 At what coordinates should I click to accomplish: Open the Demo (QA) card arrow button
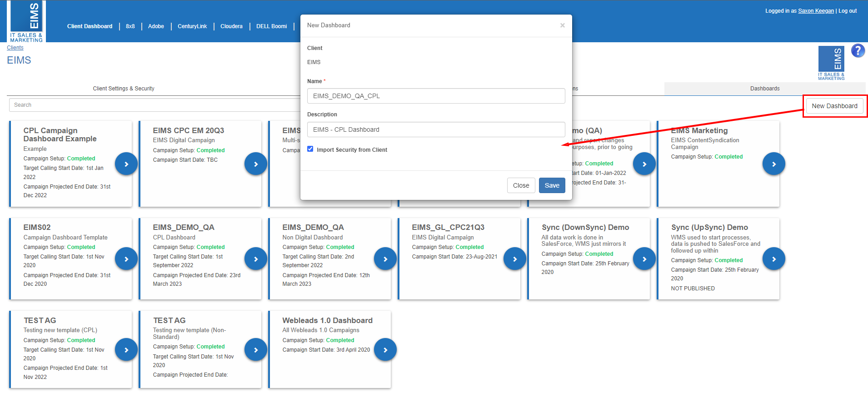pyautogui.click(x=644, y=164)
